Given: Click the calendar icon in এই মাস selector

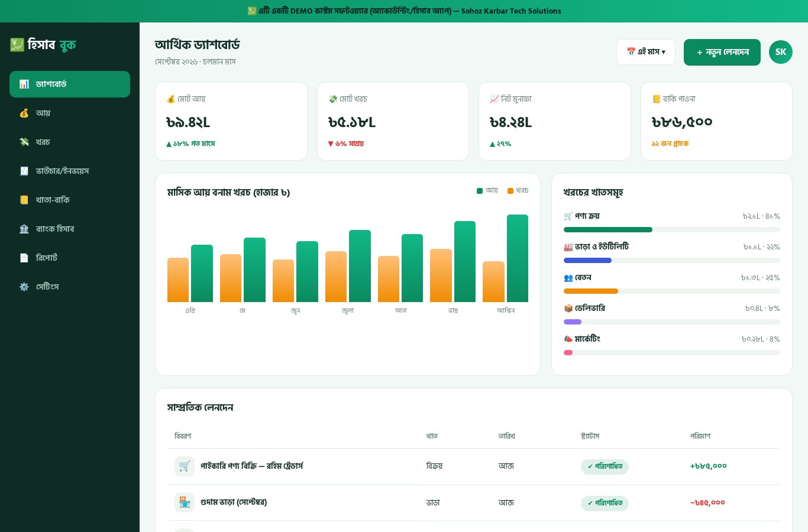Looking at the screenshot, I should tap(631, 52).
